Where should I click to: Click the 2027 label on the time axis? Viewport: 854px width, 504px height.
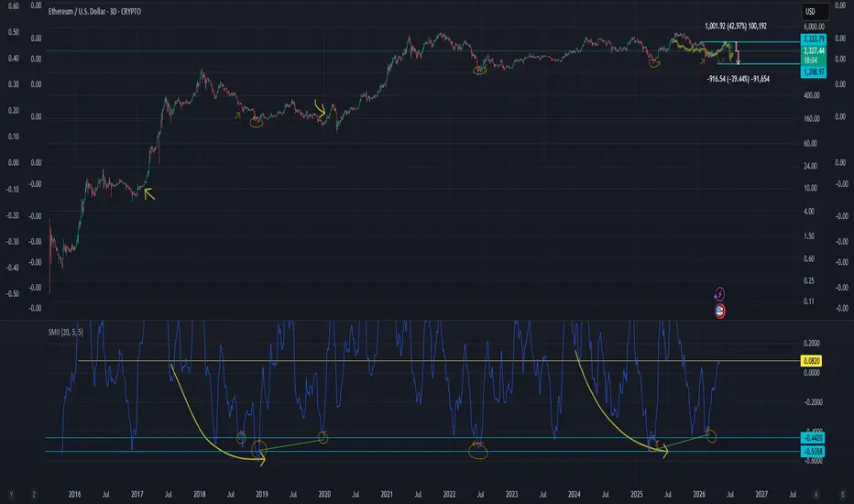pos(761,494)
